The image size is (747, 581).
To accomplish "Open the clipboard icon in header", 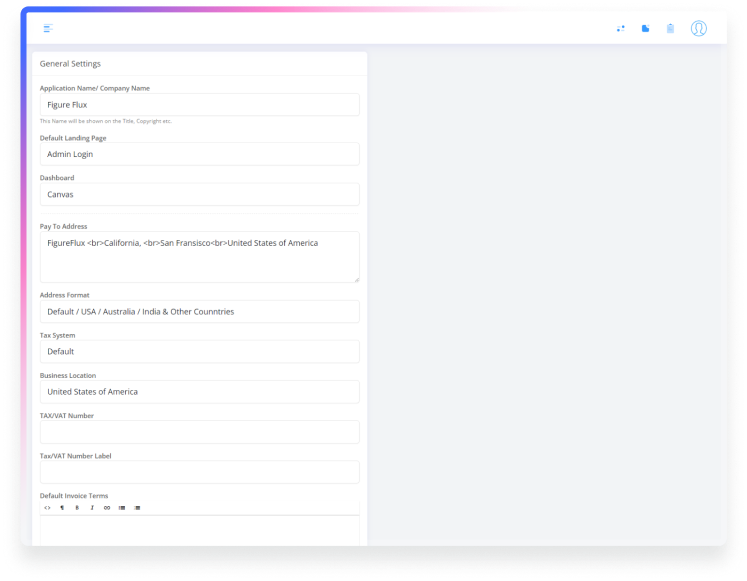I will coord(670,28).
